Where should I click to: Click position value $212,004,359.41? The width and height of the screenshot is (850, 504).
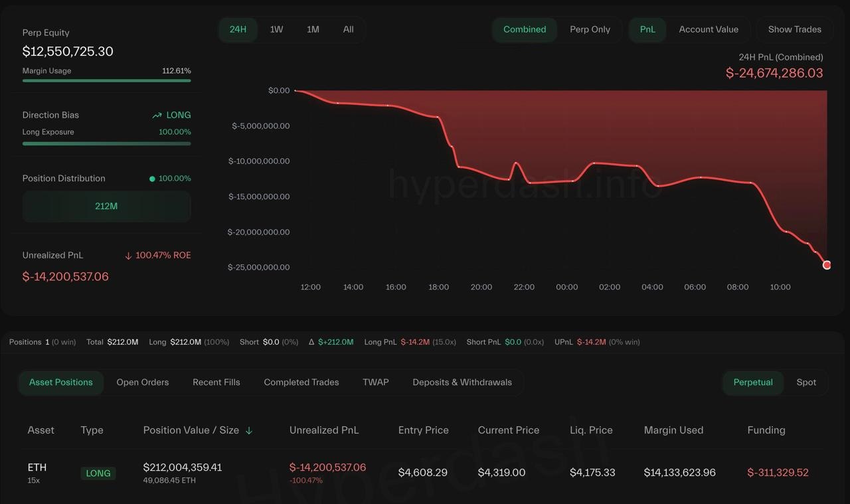point(183,467)
